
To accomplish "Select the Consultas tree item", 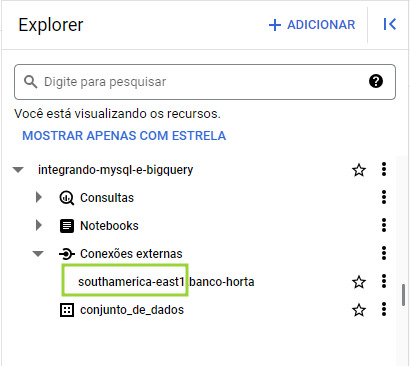I will 107,198.
